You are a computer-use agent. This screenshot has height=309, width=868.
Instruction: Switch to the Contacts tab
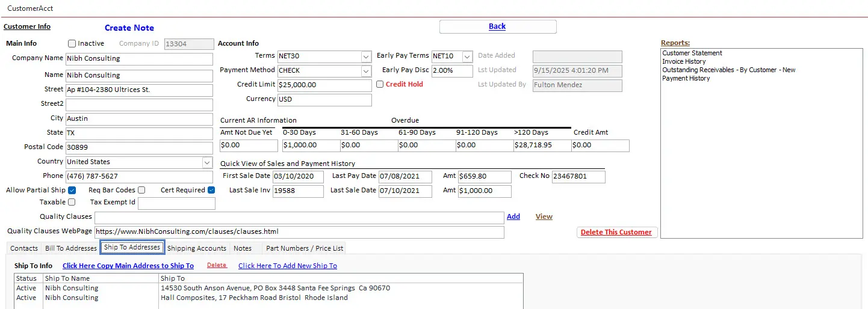[24, 248]
